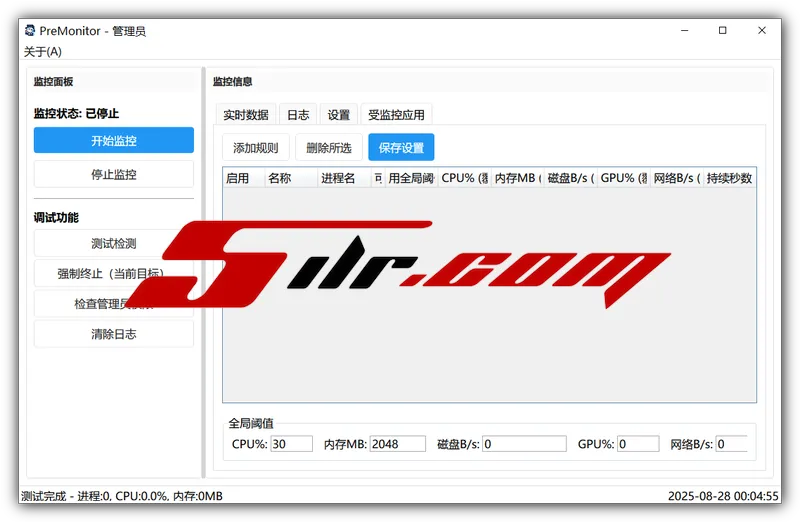The width and height of the screenshot is (800, 522).
Task: Select the 设置 tab
Action: (339, 115)
